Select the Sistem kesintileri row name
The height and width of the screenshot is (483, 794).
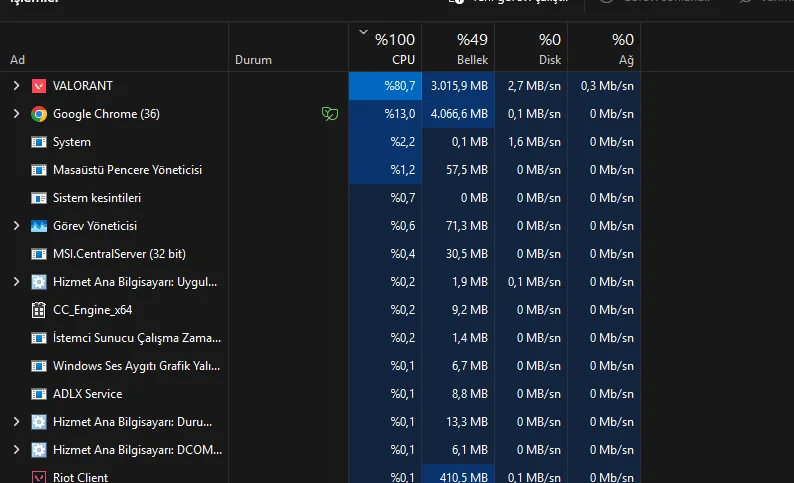click(97, 198)
